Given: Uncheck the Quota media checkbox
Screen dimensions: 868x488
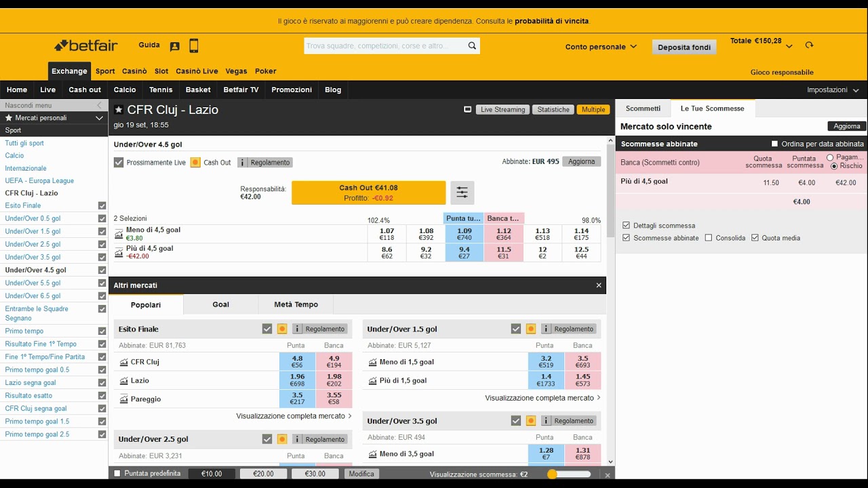Looking at the screenshot, I should [755, 238].
